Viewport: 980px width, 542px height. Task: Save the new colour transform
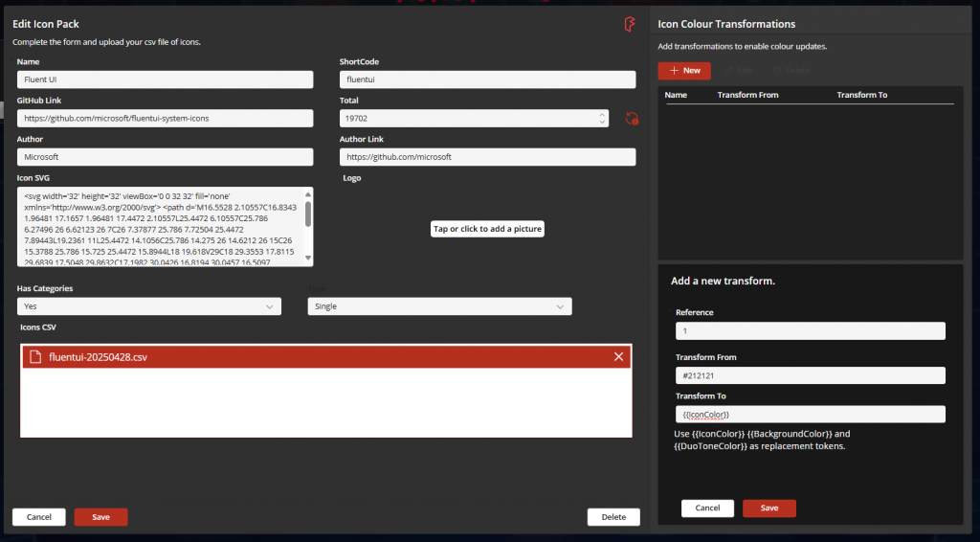coord(768,508)
